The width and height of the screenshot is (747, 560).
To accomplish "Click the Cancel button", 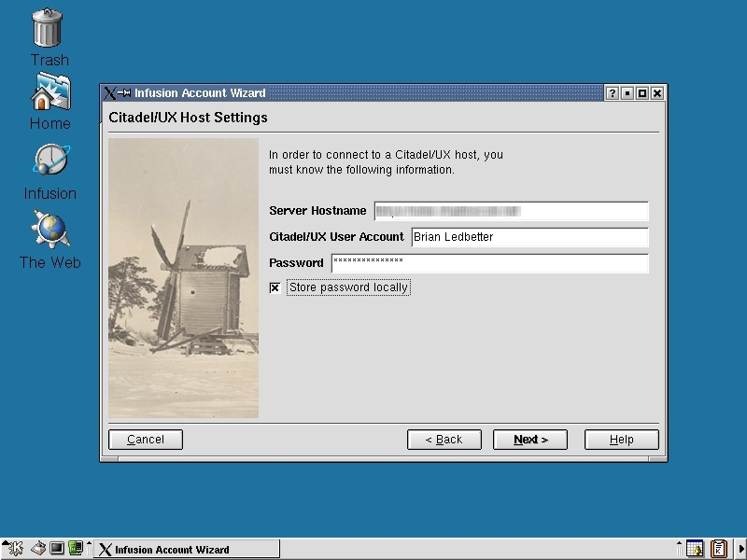I will 146,440.
